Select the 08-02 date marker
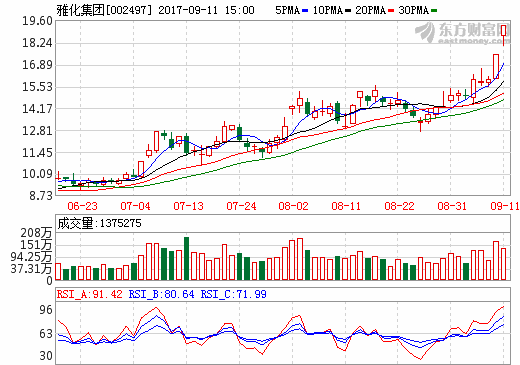 [293, 206]
